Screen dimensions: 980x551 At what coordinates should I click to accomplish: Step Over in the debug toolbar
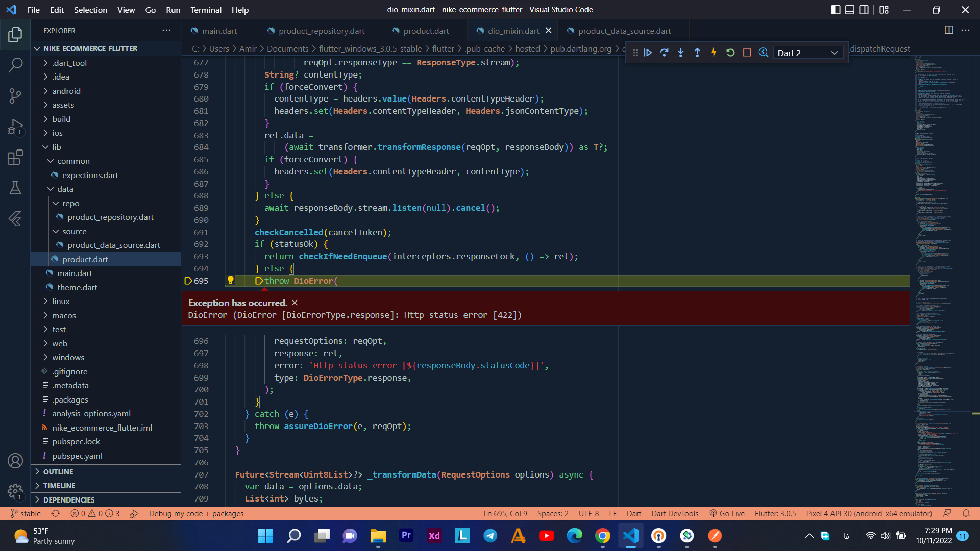pyautogui.click(x=664, y=53)
